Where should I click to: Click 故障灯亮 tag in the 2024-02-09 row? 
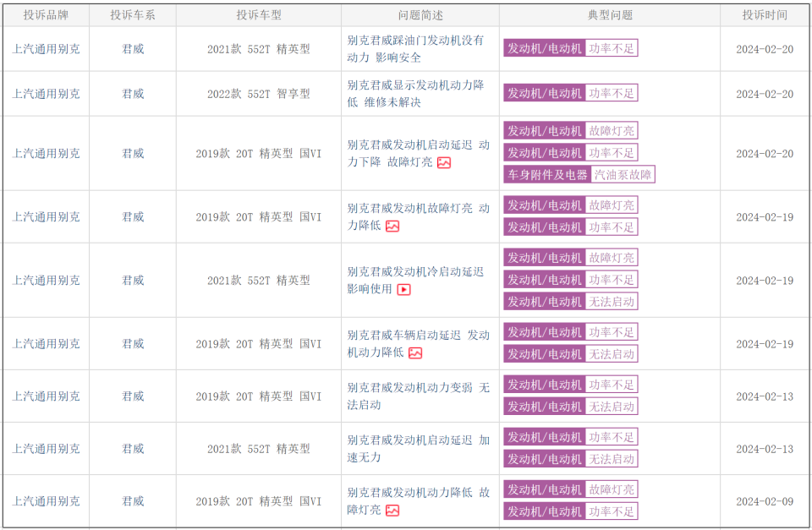(x=571, y=489)
